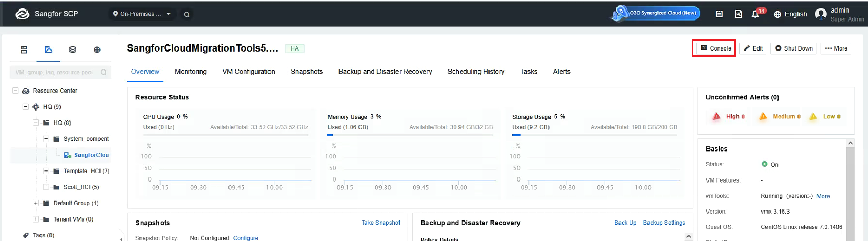Open the On-Premises location dropdown

[x=142, y=14]
